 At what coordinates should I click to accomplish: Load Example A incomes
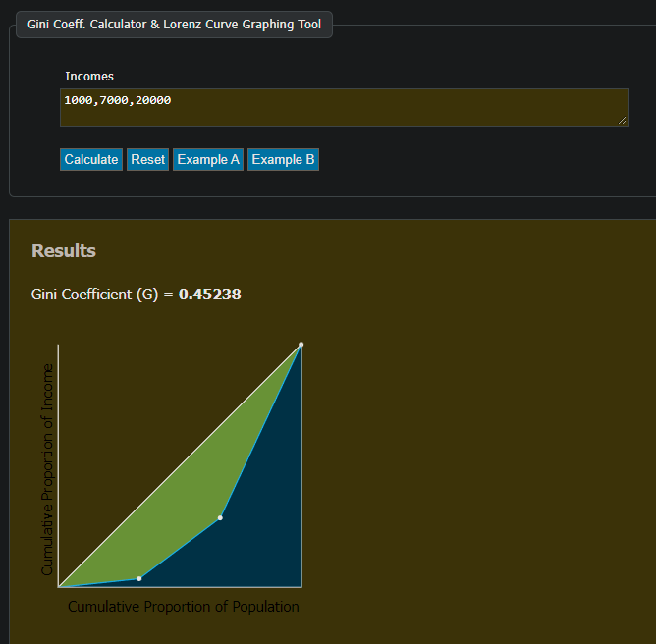208,159
